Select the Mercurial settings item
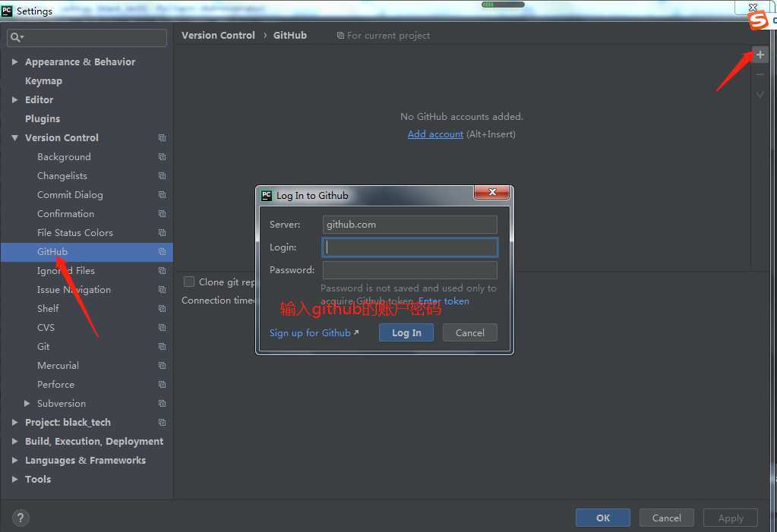 pyautogui.click(x=58, y=366)
